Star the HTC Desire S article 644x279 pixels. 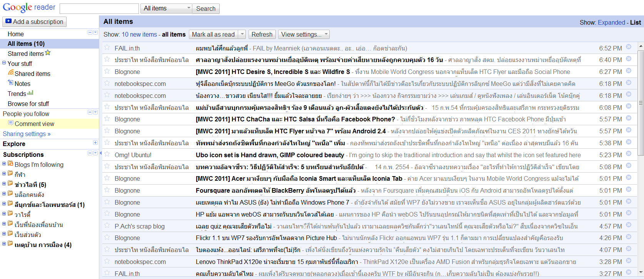(107, 71)
